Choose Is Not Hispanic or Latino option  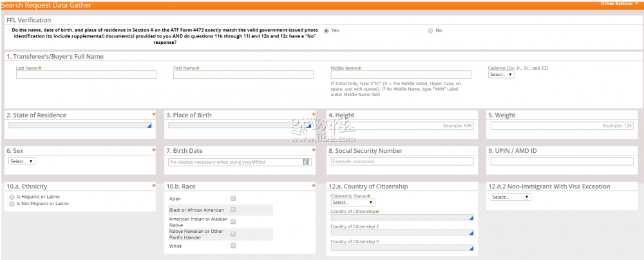(x=12, y=204)
